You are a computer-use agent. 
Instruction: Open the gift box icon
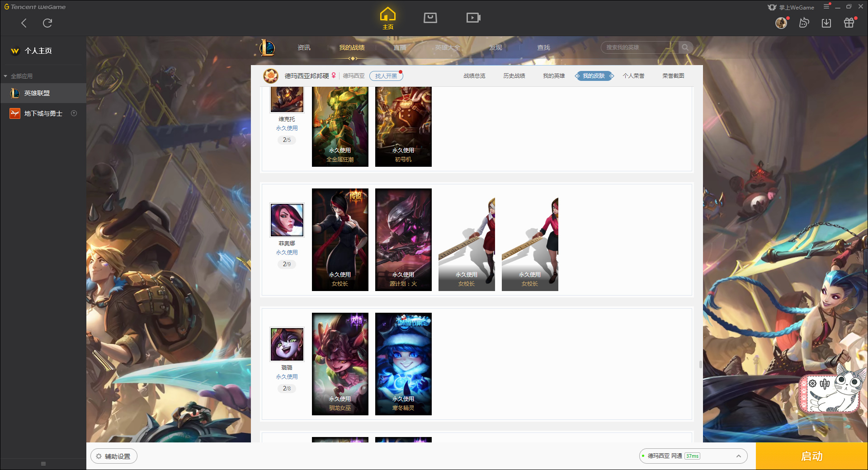click(x=849, y=23)
